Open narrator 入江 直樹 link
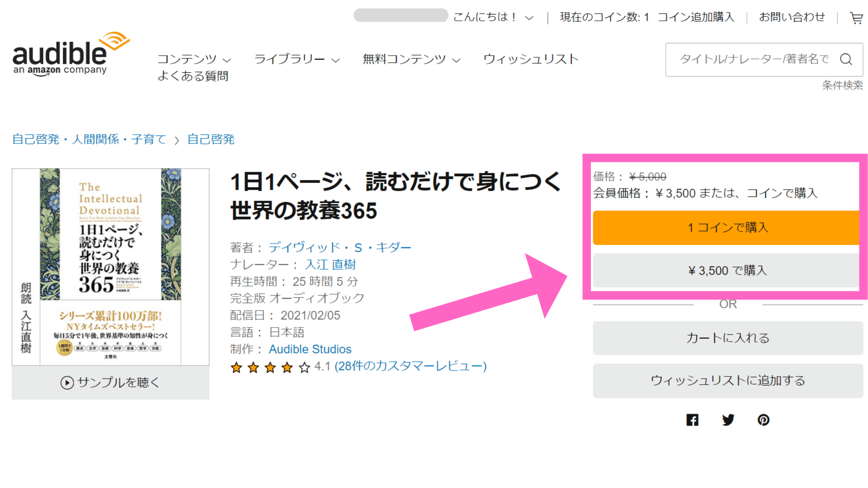 330,264
